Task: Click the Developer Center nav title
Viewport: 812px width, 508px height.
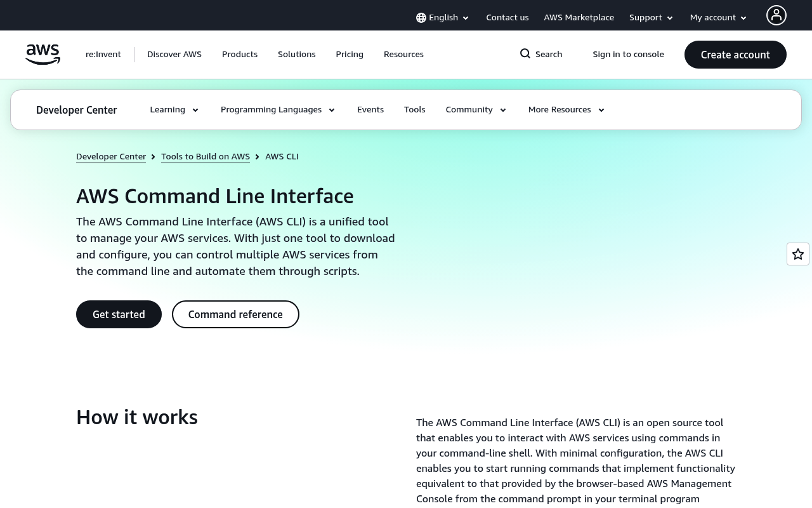Action: click(77, 110)
